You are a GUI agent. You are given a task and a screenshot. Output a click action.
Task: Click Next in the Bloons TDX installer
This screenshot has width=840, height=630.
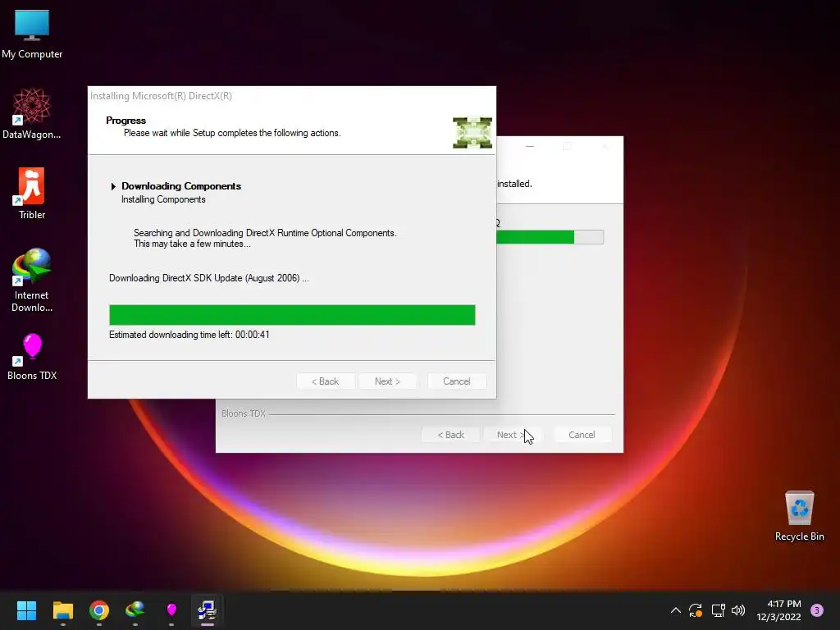(x=512, y=435)
